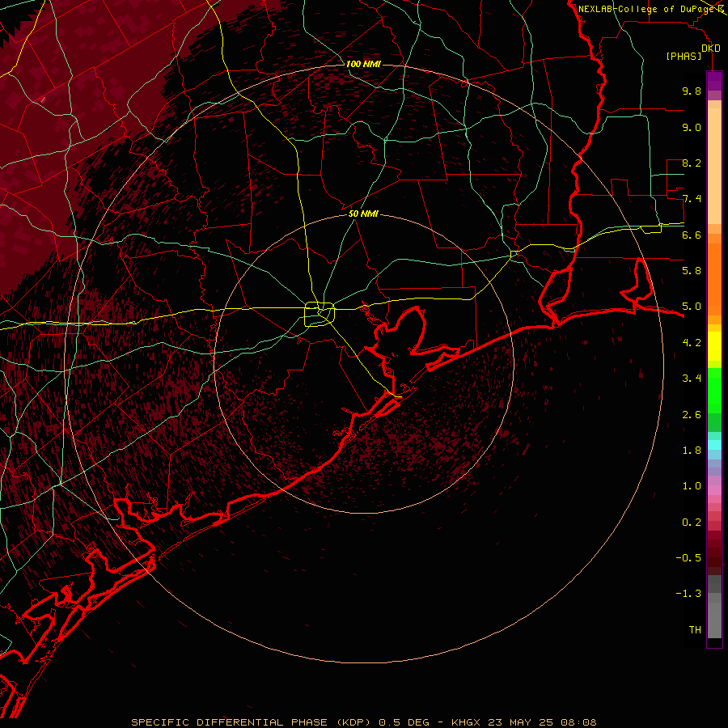Pick the pink segment of the color bar
The width and height of the screenshot is (728, 728).
[x=714, y=490]
